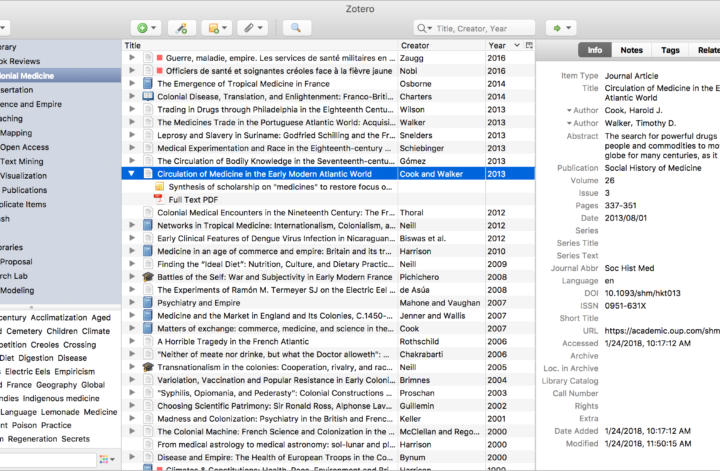The width and height of the screenshot is (720, 471).
Task: Open the search mode magnifier dropdown
Action: pos(424,28)
